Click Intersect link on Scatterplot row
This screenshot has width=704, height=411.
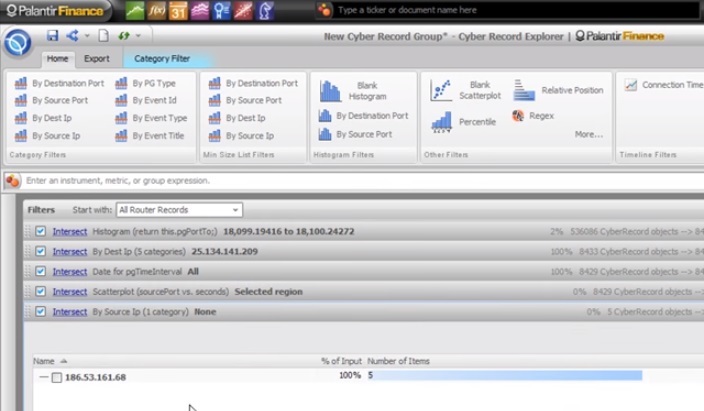[70, 292]
